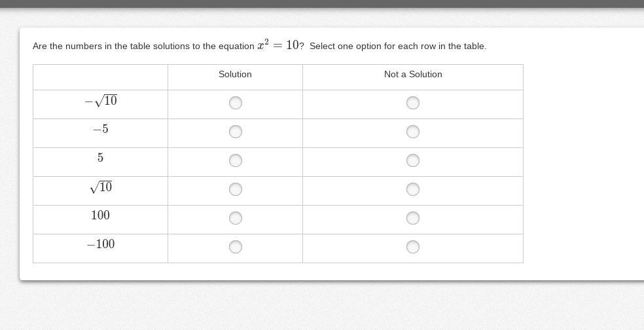The height and width of the screenshot is (330, 644).
Task: Select Not a Solution for −5
Action: tap(413, 132)
